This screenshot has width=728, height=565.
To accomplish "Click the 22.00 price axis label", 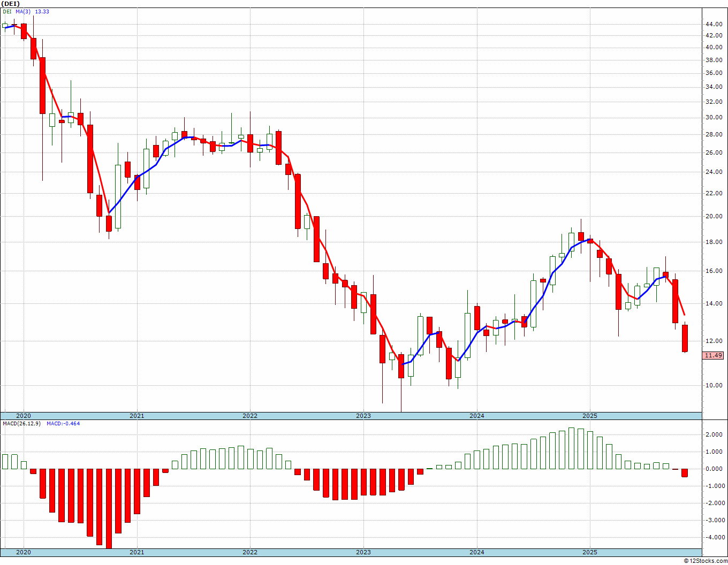I will point(713,193).
